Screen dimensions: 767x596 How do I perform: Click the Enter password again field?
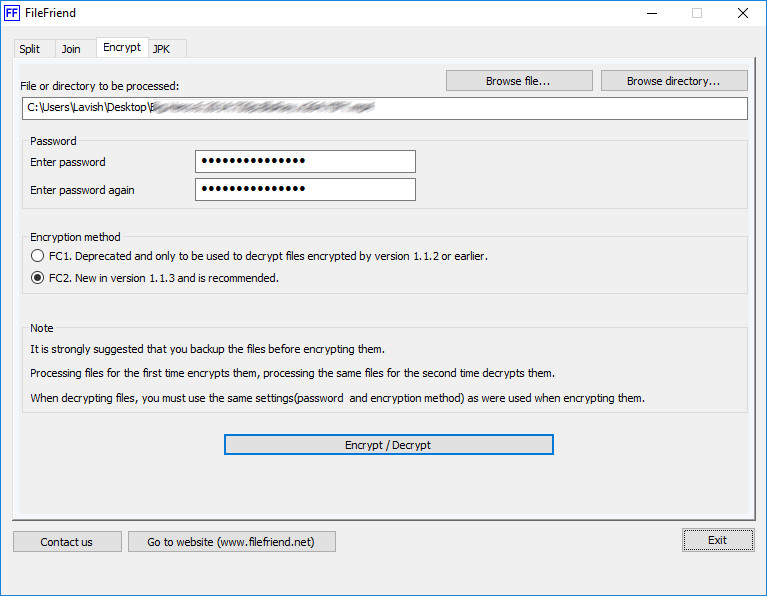(305, 189)
